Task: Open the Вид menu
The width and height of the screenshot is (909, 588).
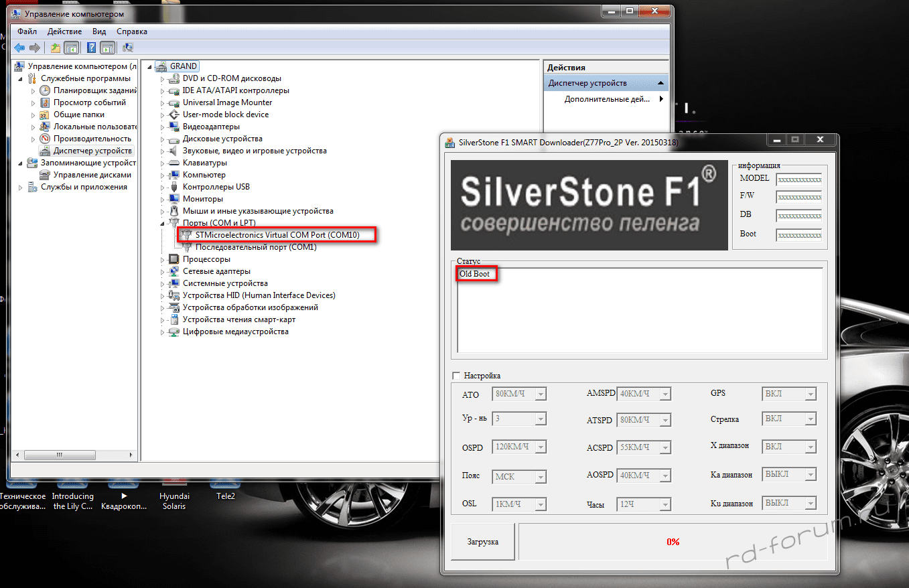Action: click(x=99, y=31)
